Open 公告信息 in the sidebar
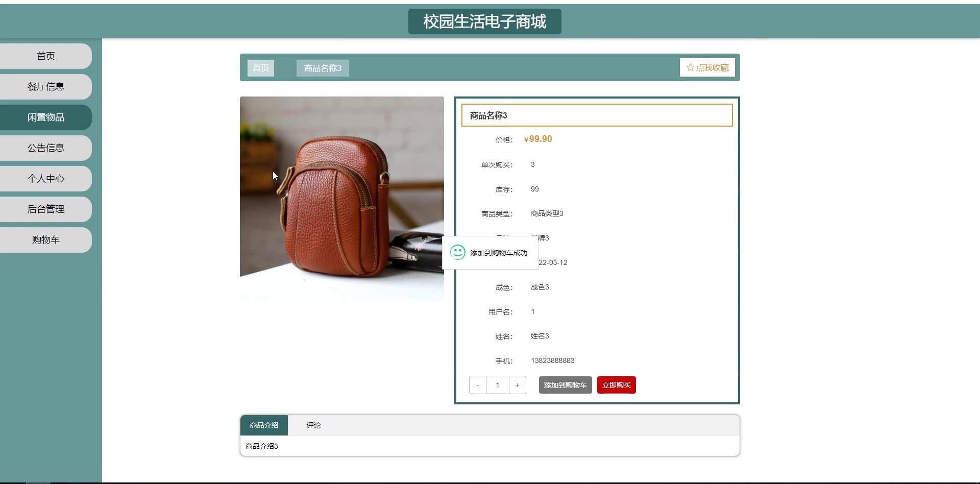The width and height of the screenshot is (980, 484). (x=46, y=148)
